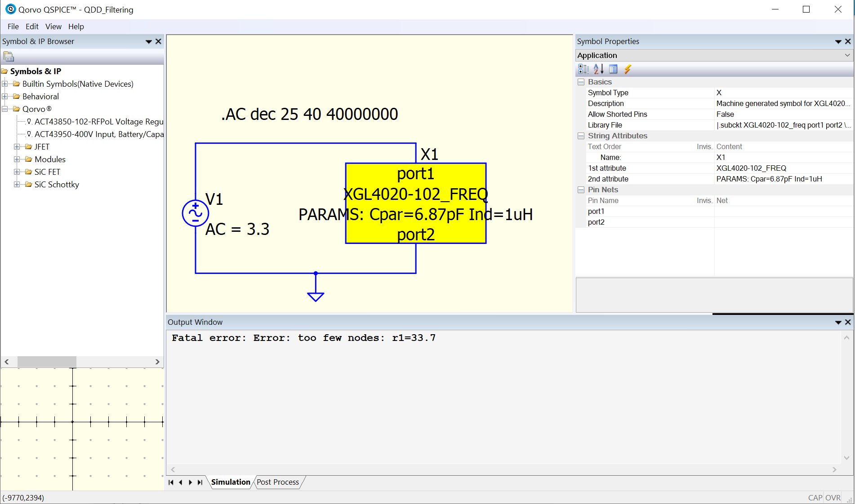Collapse the Basics property group
This screenshot has width=855, height=504.
[581, 82]
